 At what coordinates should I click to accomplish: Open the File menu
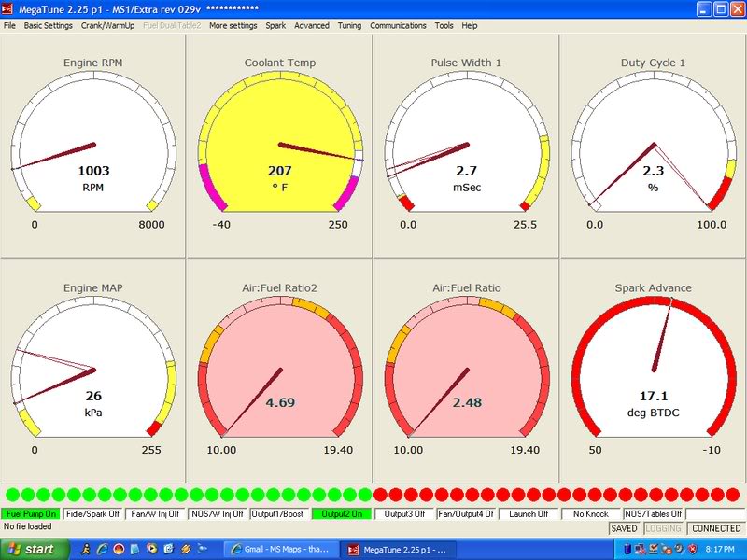tap(9, 26)
